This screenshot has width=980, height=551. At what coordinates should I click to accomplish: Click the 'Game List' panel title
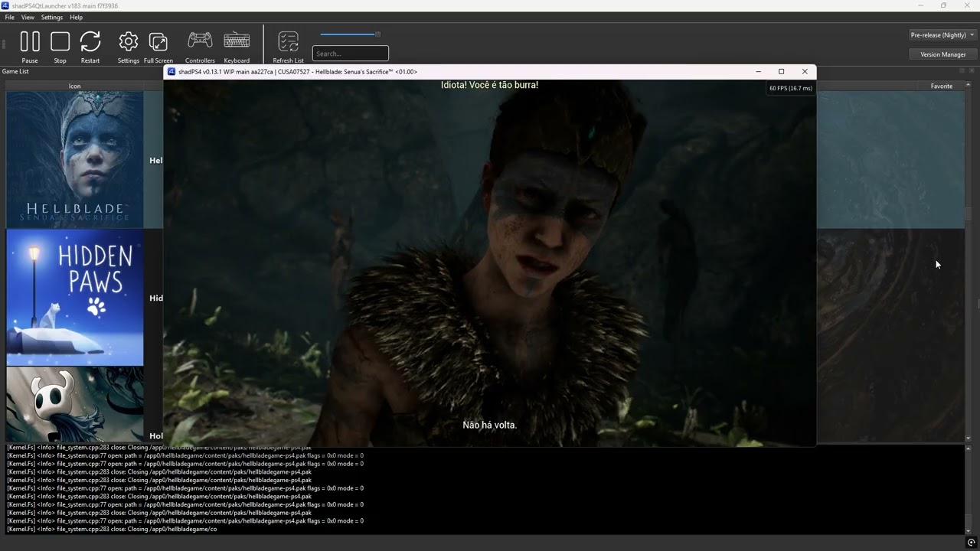click(x=15, y=71)
